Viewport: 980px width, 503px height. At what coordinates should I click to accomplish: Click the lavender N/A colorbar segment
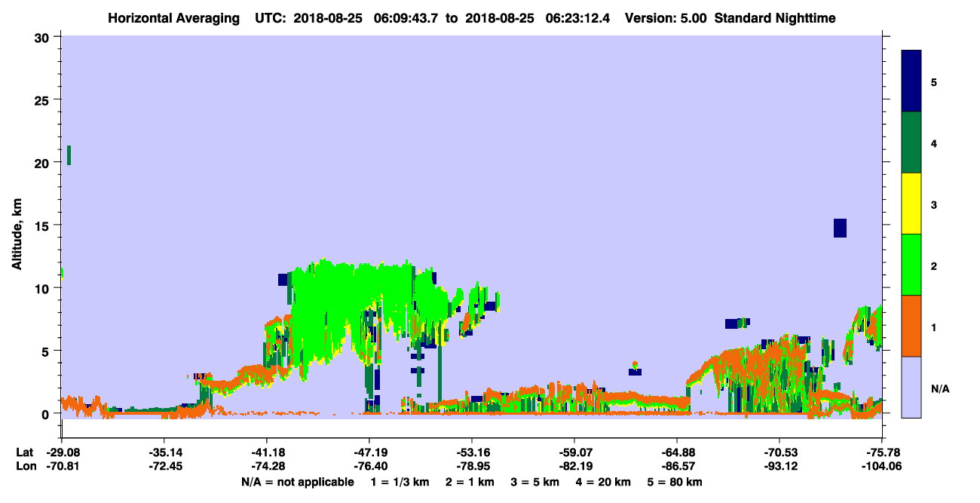911,387
